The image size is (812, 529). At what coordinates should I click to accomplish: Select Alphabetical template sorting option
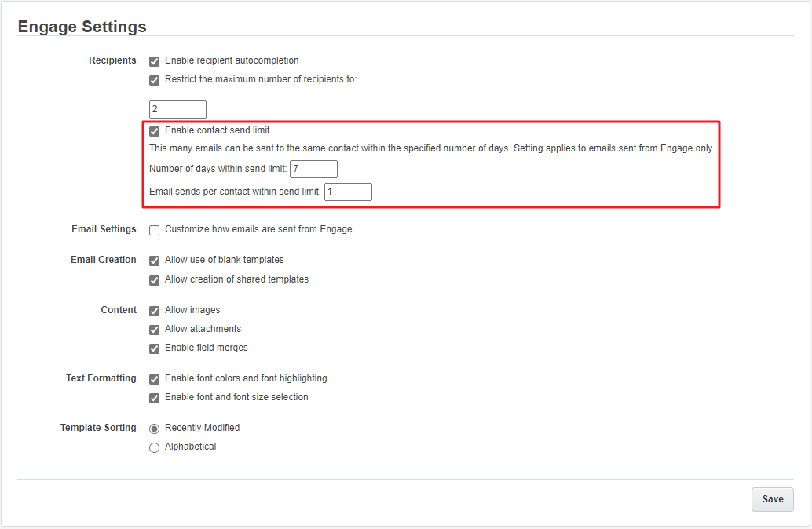tap(155, 447)
